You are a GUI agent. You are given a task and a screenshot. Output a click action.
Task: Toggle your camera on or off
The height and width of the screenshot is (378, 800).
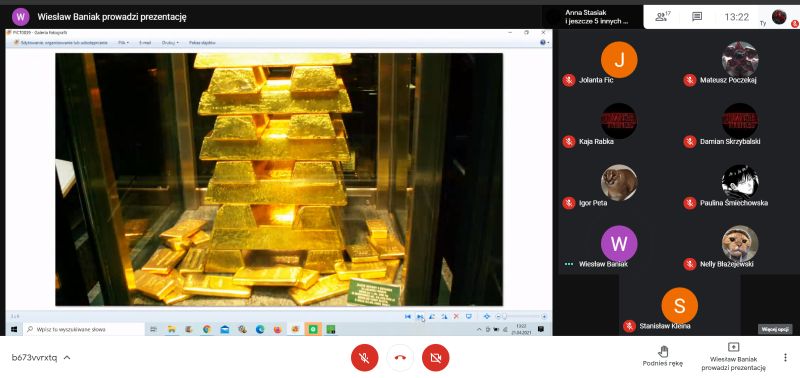(x=435, y=358)
